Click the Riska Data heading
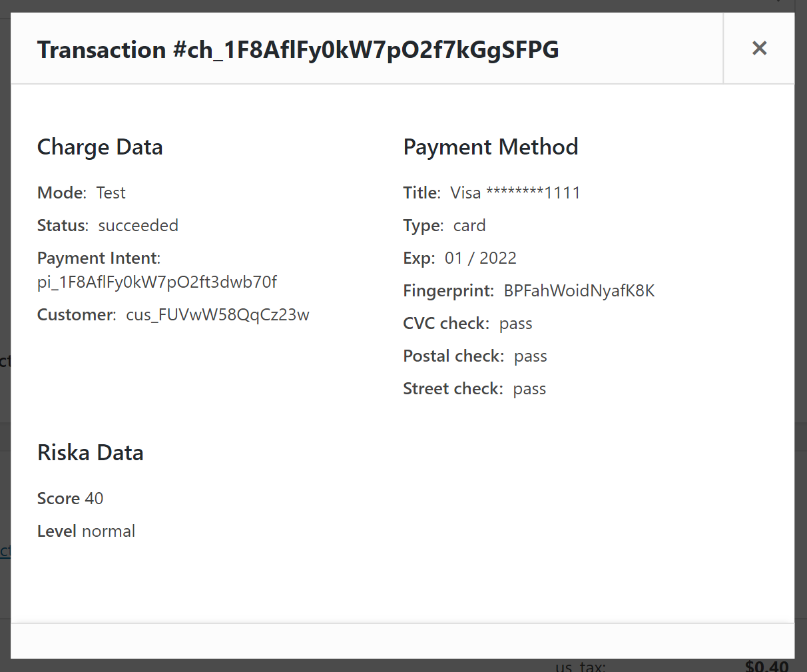This screenshot has height=672, width=807. 91,453
